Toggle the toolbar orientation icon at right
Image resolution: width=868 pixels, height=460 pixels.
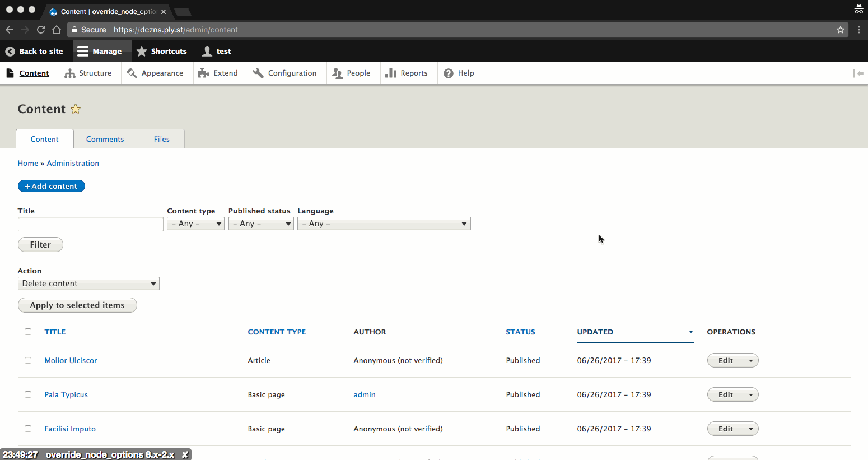(x=857, y=73)
